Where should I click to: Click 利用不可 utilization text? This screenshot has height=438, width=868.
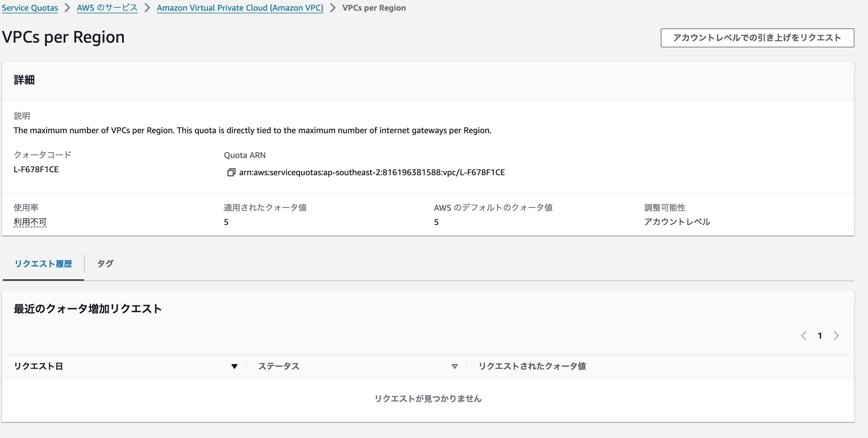click(x=30, y=222)
